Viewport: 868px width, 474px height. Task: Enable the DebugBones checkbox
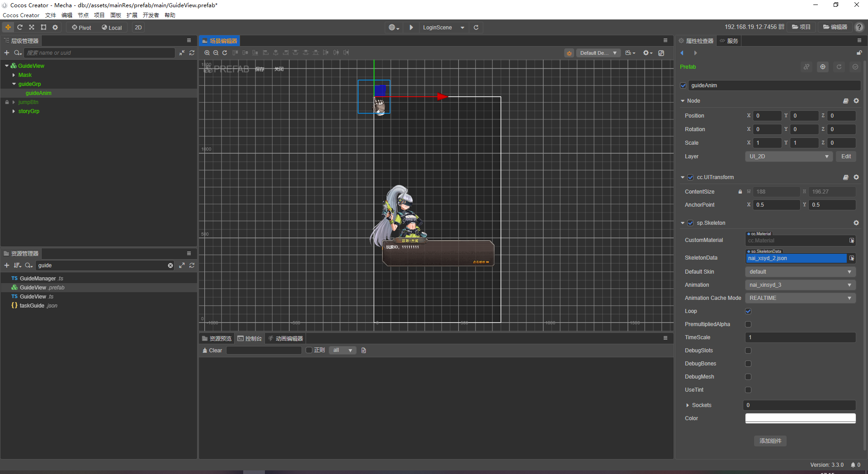(x=748, y=364)
